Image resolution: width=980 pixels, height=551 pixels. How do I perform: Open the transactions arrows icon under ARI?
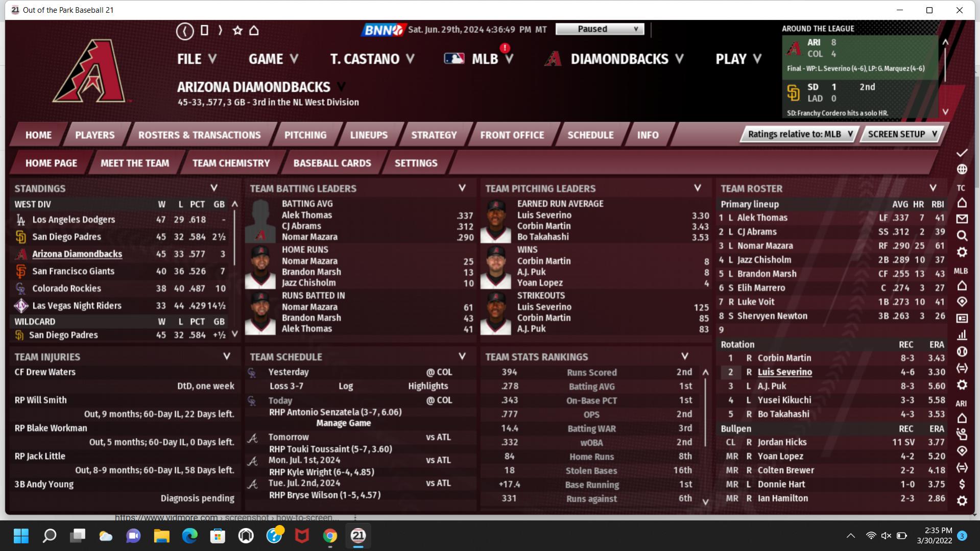[x=962, y=468]
